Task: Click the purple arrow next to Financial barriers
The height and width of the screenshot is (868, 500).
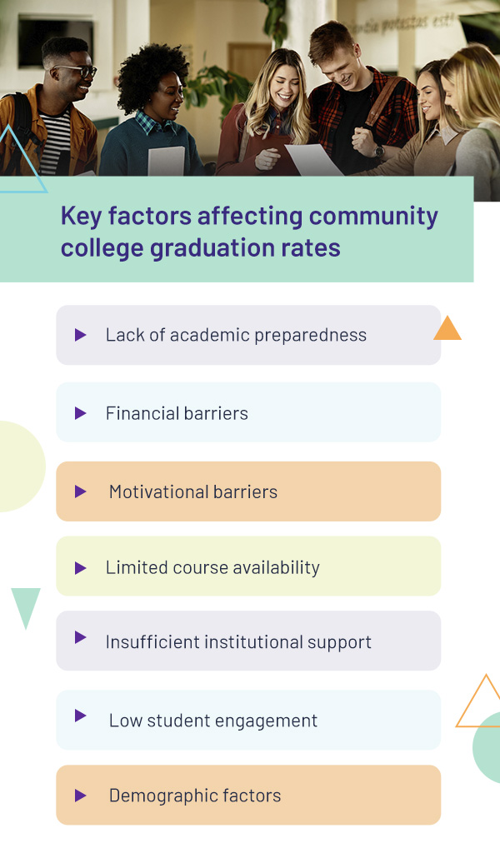Action: point(81,413)
